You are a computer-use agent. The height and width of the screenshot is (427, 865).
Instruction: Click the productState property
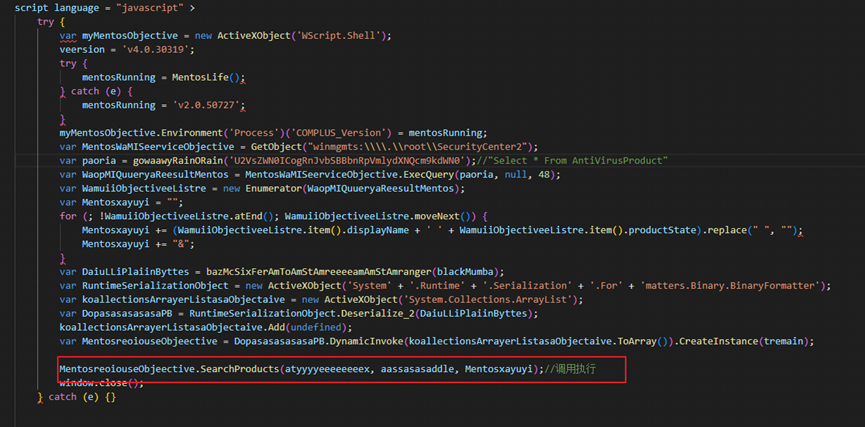tap(661, 229)
